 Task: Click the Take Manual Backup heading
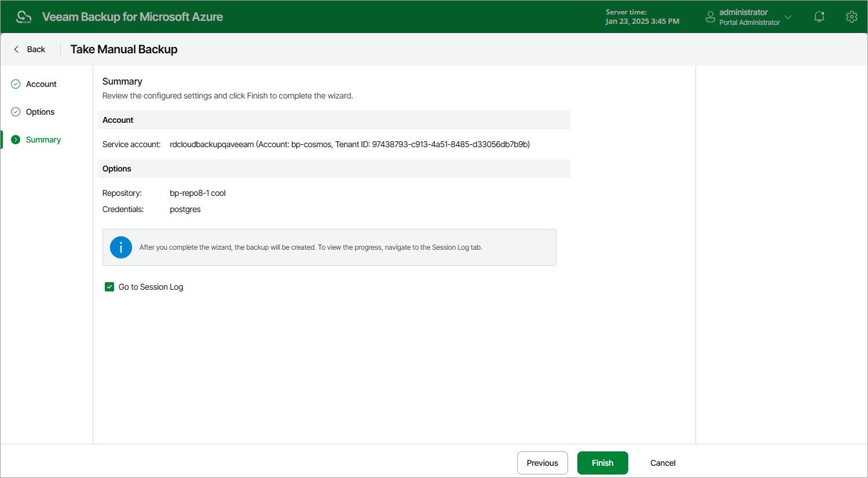124,49
